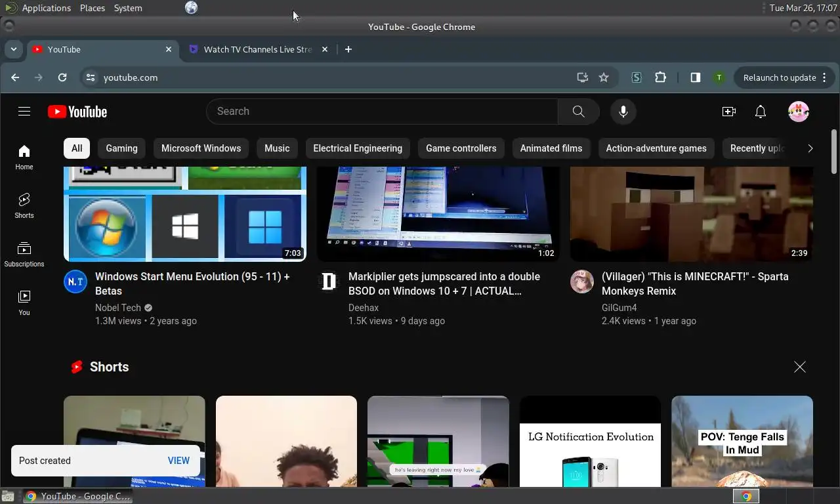
Task: Open the POV: Tenge Falls In Mud short
Action: pos(742,442)
